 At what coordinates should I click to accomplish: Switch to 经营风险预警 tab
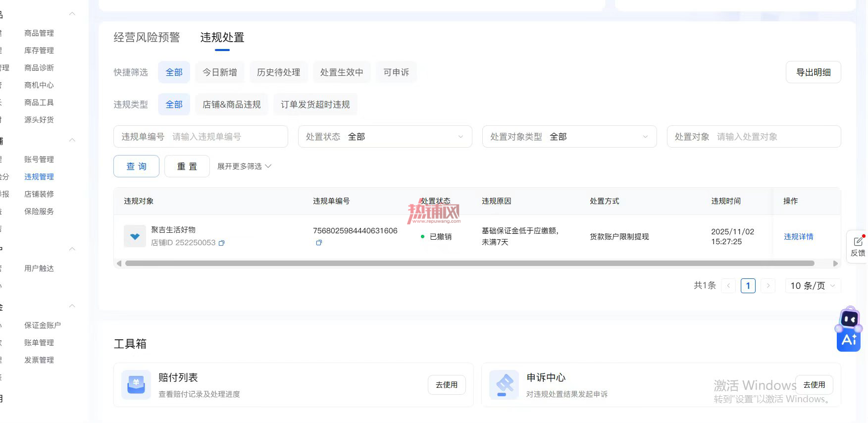tap(147, 38)
